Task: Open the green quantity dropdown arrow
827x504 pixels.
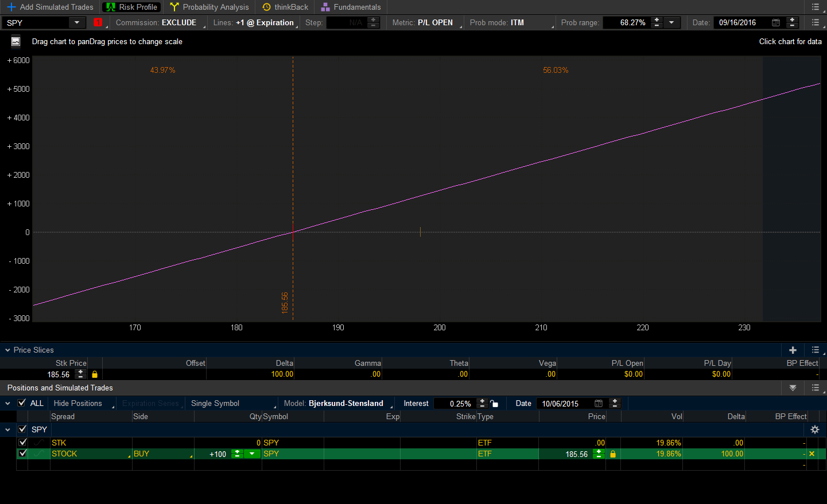Action: [252, 454]
